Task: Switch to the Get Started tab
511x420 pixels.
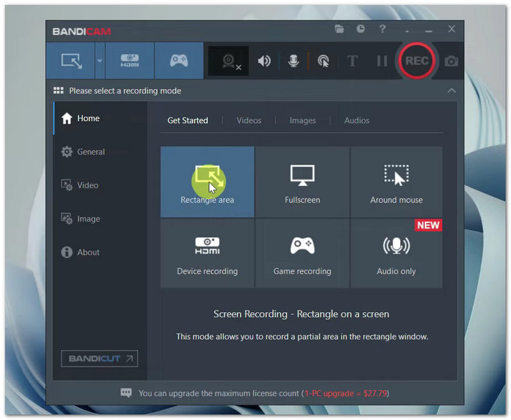Action: (188, 120)
